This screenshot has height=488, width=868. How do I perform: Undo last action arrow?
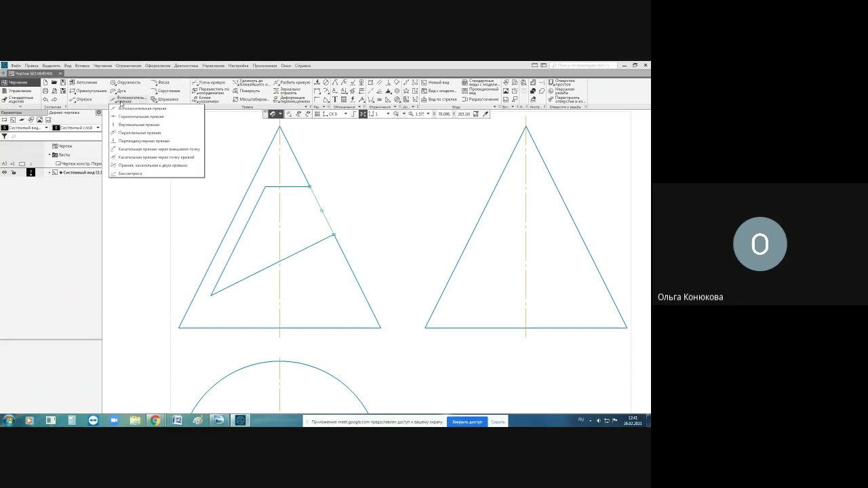(x=45, y=99)
